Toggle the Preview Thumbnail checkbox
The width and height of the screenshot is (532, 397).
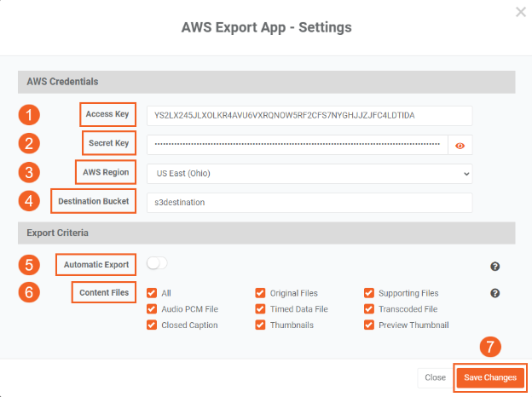369,325
